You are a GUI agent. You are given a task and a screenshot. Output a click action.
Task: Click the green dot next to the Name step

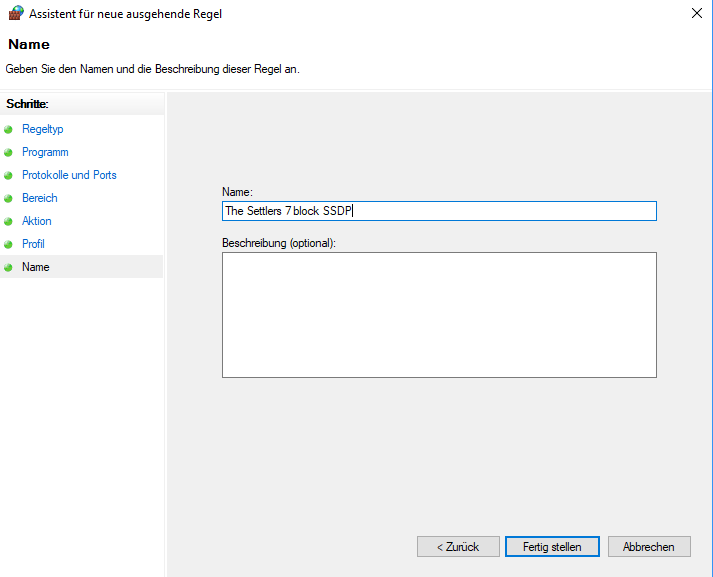pos(9,268)
